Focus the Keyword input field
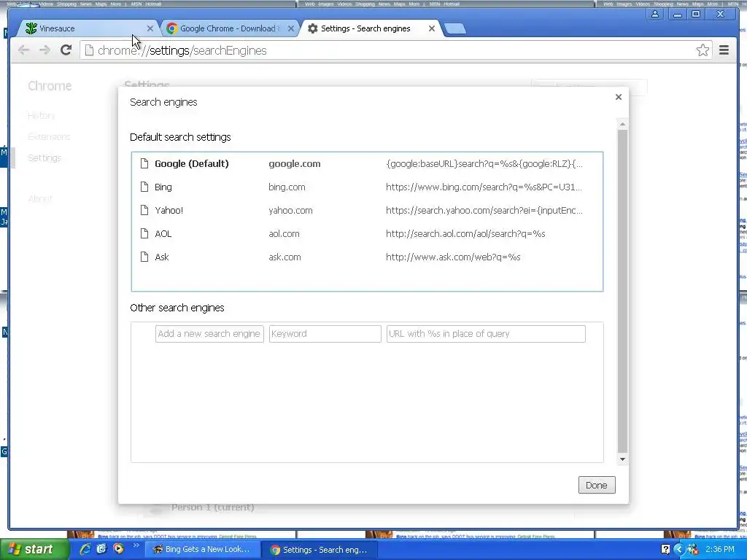This screenshot has height=560, width=747. pos(325,334)
